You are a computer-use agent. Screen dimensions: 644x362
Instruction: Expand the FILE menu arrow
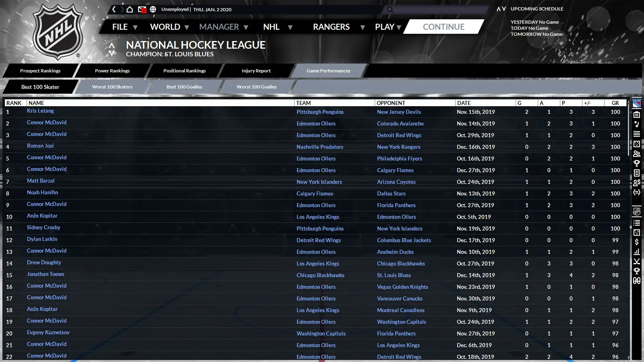click(135, 27)
